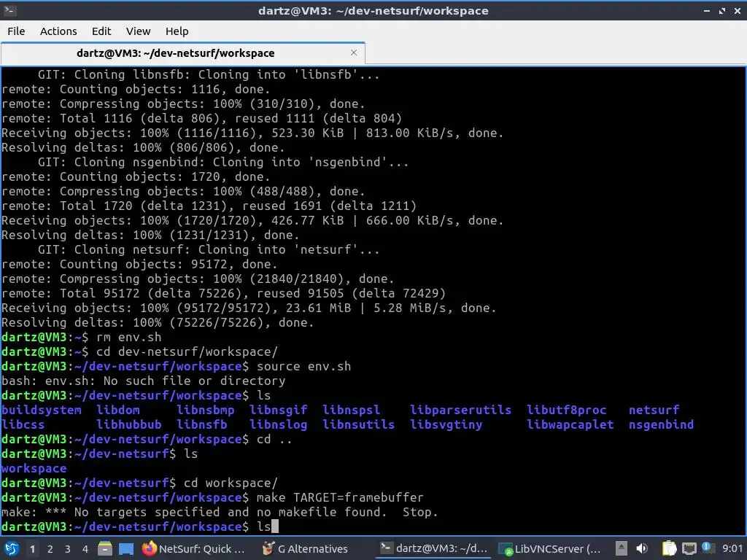Click 'make TARGET=framebuffer' command text

click(x=340, y=497)
